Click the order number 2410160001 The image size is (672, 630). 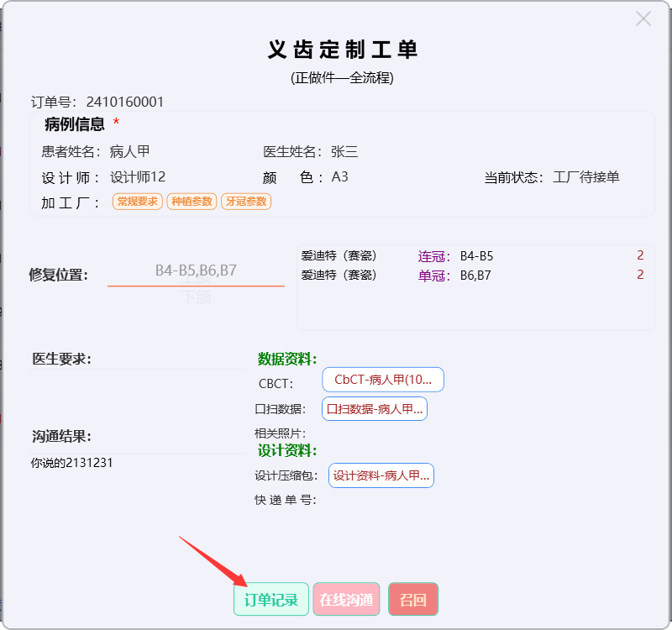125,102
